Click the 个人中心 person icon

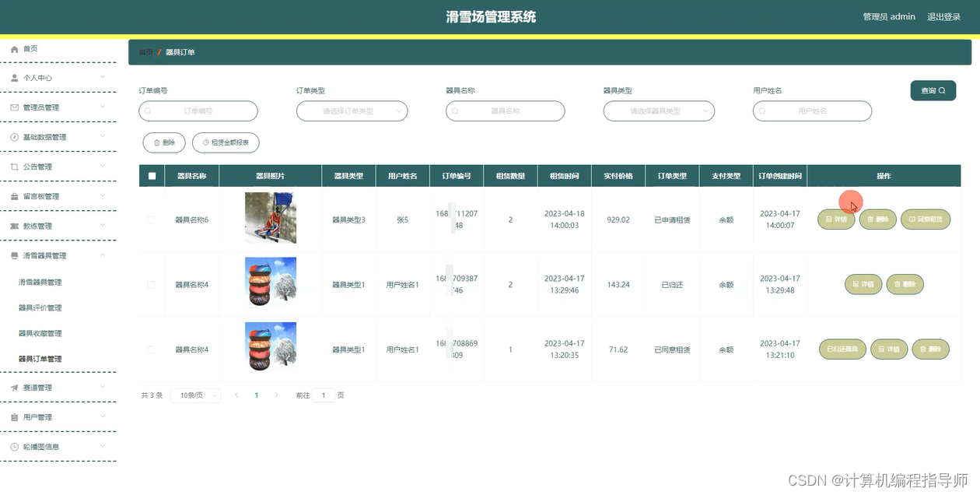14,78
